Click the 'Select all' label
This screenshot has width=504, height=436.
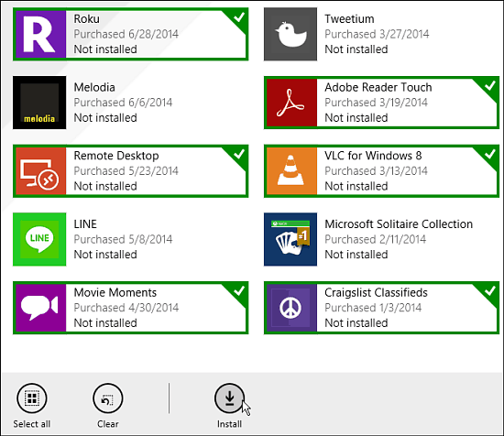coord(32,424)
